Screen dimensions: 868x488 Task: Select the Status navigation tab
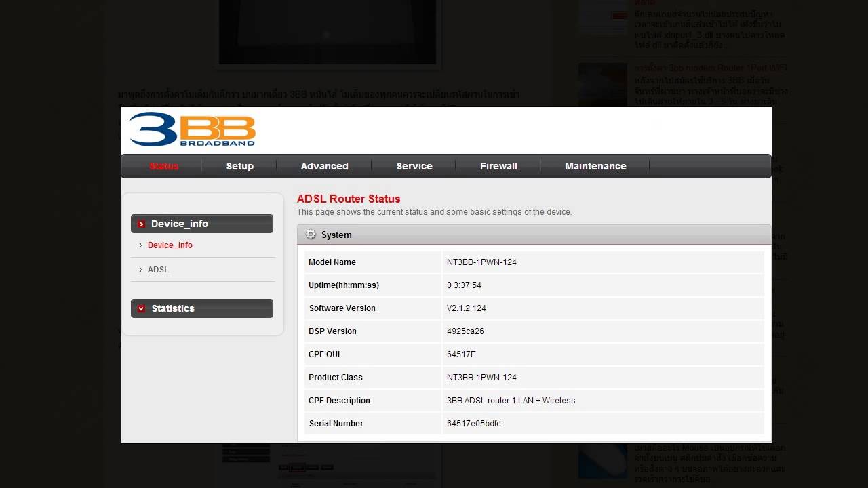point(163,166)
